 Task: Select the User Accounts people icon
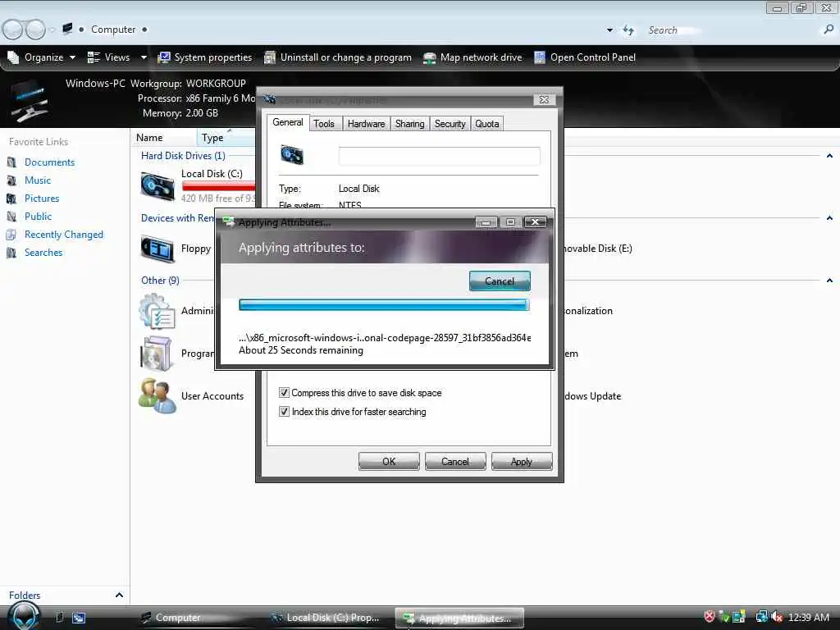[x=157, y=396]
